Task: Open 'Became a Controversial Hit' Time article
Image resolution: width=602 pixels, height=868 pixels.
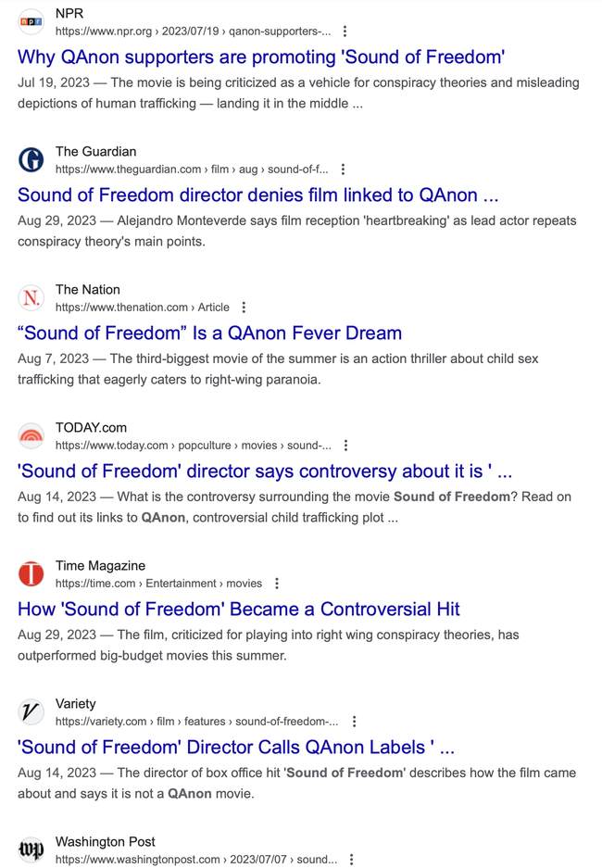Action: [x=238, y=609]
